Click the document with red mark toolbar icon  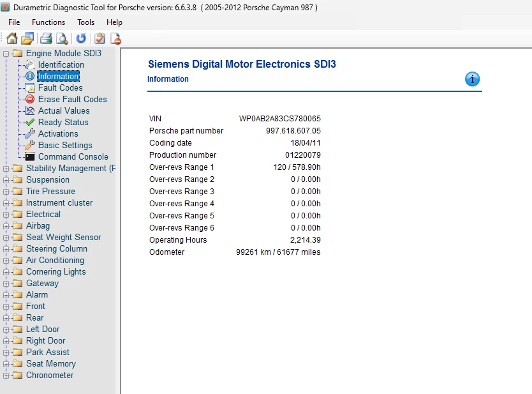point(115,39)
